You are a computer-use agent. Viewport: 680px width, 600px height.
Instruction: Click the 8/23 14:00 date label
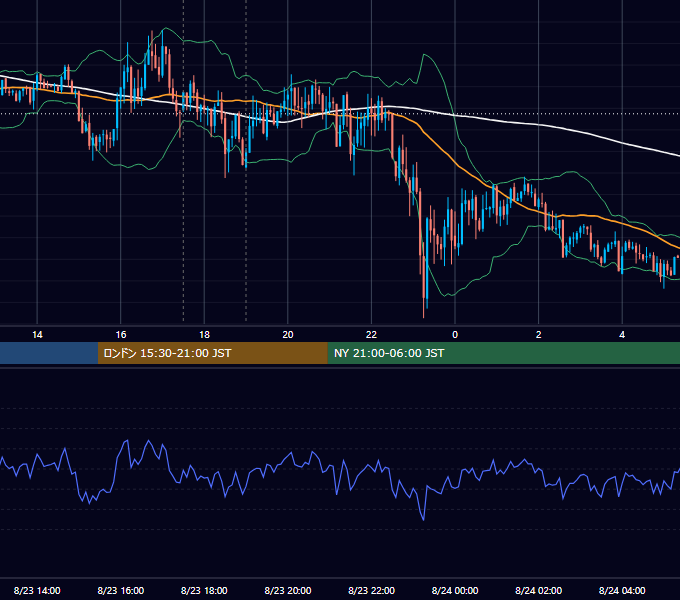(x=37, y=590)
